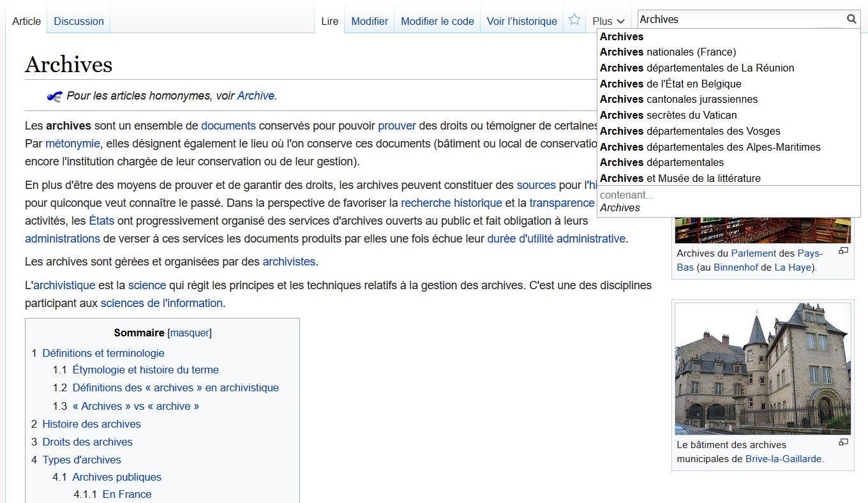Open the science link
The image size is (868, 503).
(147, 285)
